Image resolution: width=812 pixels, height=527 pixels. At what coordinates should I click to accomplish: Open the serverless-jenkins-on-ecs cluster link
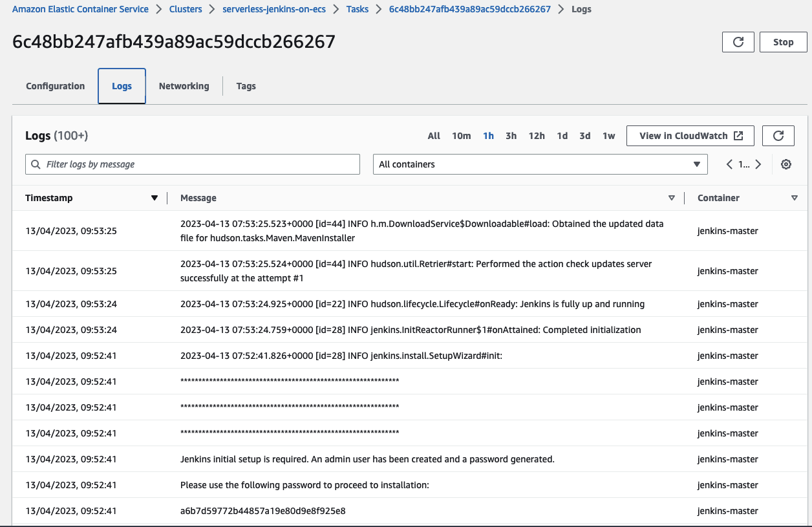pyautogui.click(x=273, y=9)
